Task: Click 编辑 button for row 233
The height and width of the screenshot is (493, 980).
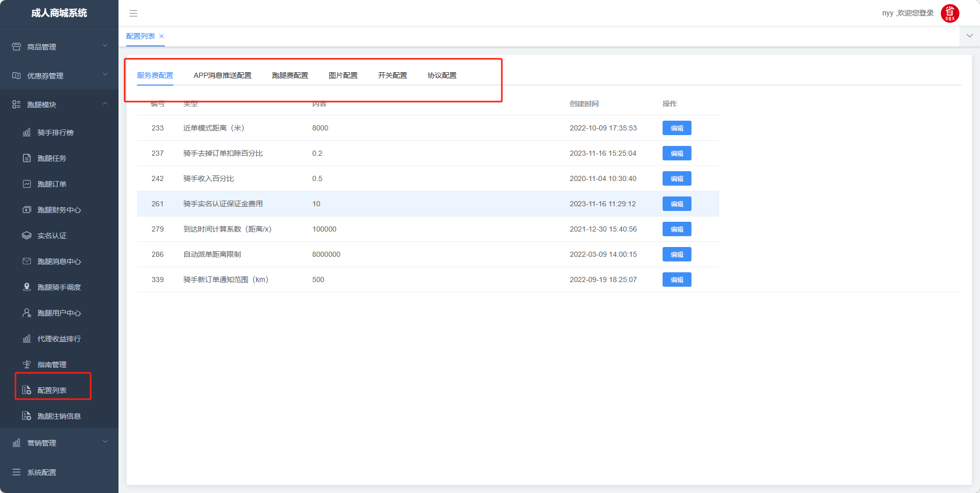Action: (x=677, y=128)
